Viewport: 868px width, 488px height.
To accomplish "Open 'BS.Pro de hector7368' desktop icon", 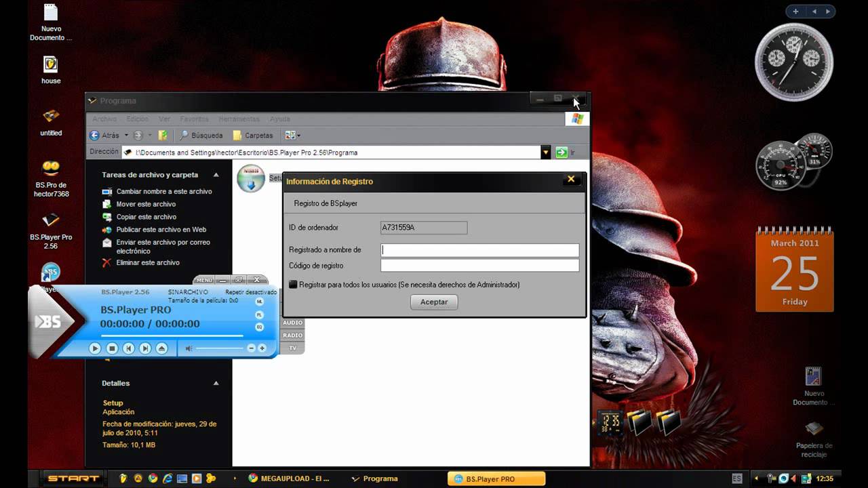I will point(51,178).
